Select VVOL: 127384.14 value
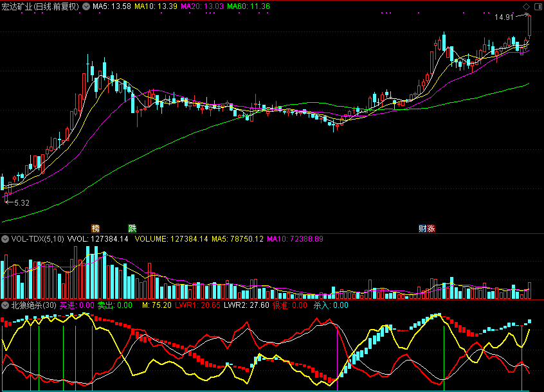The width and height of the screenshot is (544, 392). click(98, 239)
